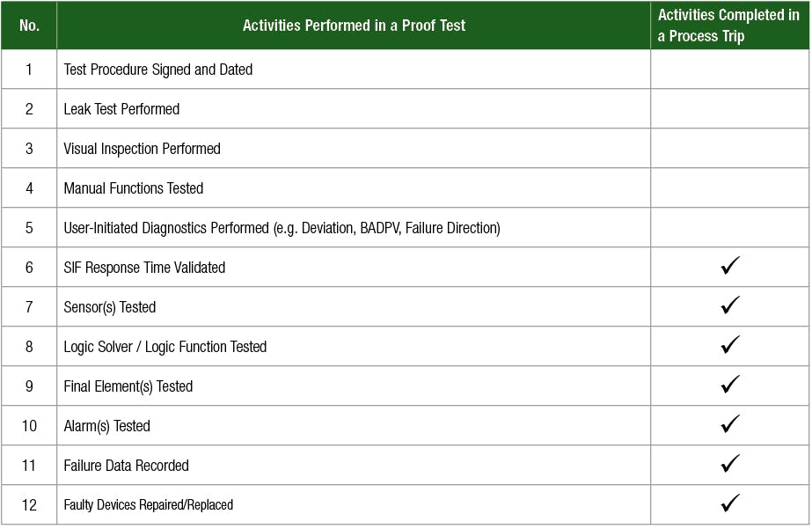This screenshot has width=812, height=529.
Task: Click the 'Leak Test Performed' row text
Action: click(x=121, y=109)
